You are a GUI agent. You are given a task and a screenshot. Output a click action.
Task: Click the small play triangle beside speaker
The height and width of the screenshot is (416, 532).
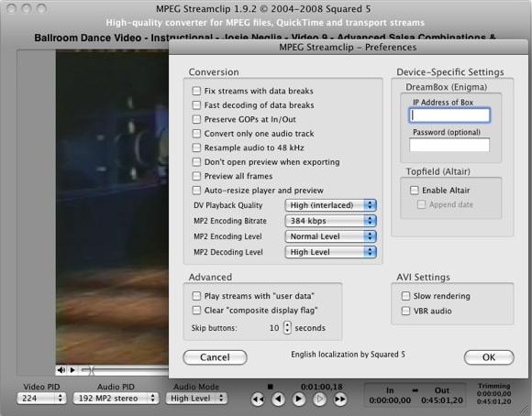72,370
